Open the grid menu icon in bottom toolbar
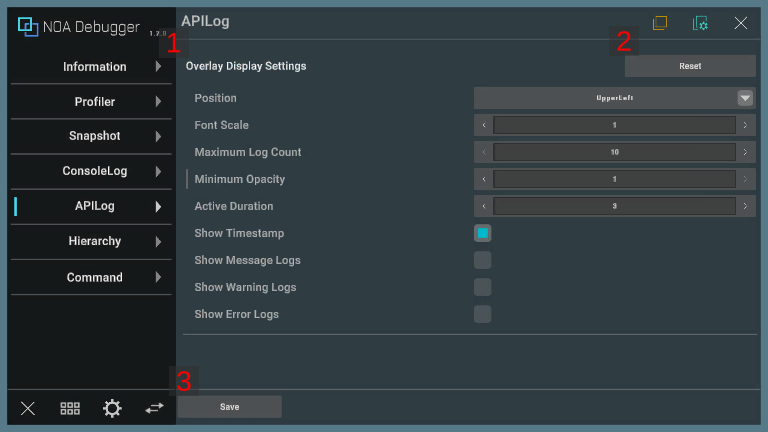The image size is (768, 432). click(70, 408)
